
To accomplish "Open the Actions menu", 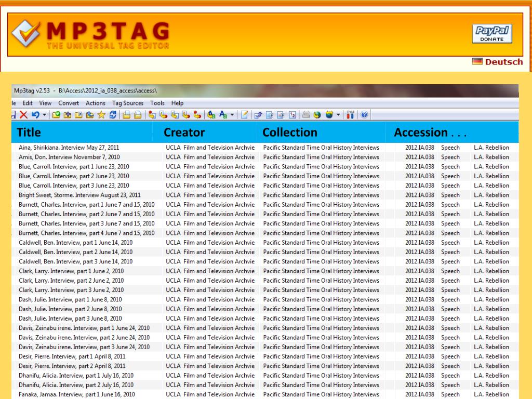I will click(96, 103).
